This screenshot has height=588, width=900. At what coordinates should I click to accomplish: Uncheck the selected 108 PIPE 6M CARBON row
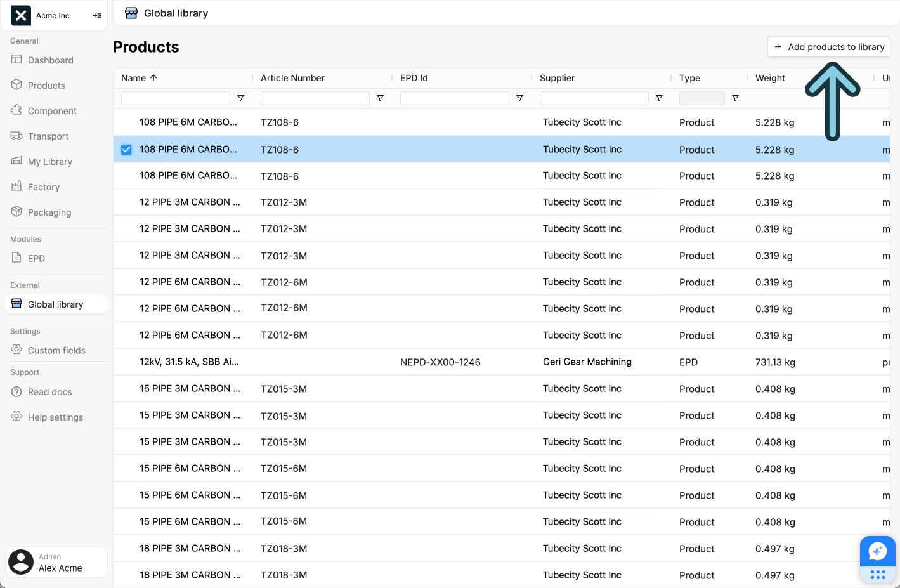tap(126, 149)
